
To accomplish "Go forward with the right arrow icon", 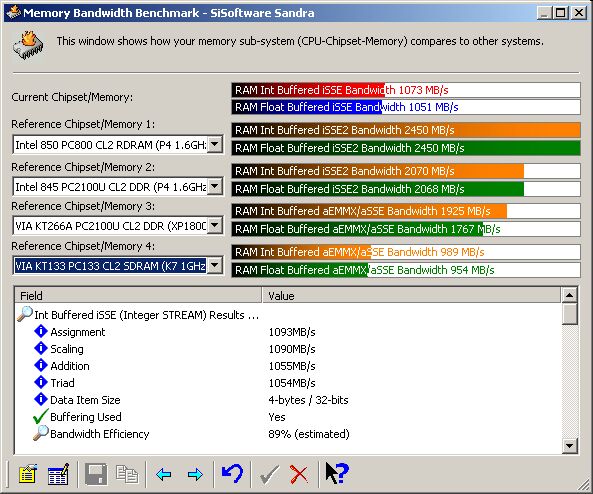I will tap(195, 474).
